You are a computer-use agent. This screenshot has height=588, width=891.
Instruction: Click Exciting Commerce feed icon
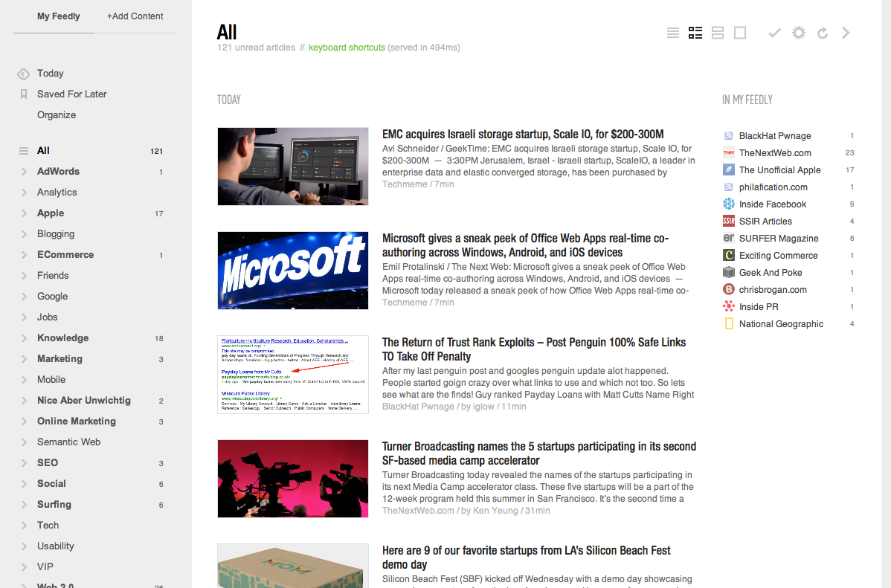(728, 255)
